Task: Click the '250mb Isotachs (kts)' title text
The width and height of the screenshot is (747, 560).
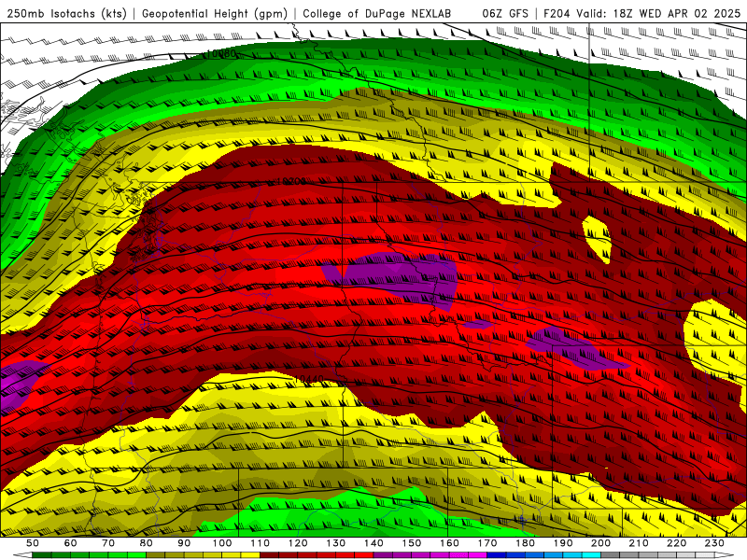Action: click(x=66, y=13)
